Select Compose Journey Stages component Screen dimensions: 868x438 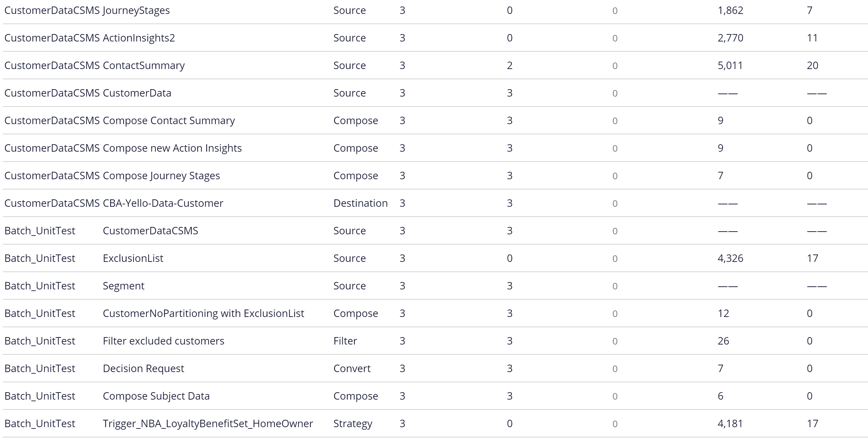tap(161, 176)
